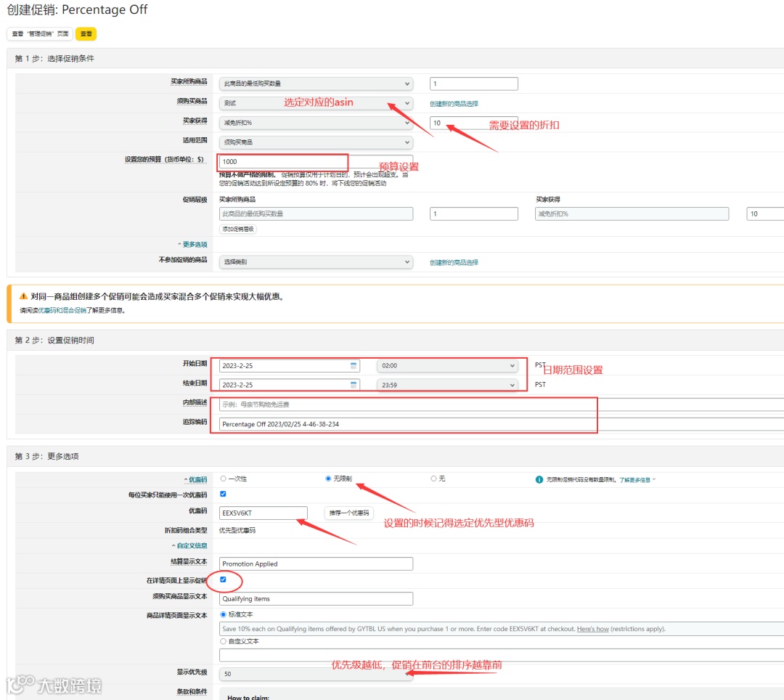Toggle 在详情页面上显示促销 checkbox

223,579
